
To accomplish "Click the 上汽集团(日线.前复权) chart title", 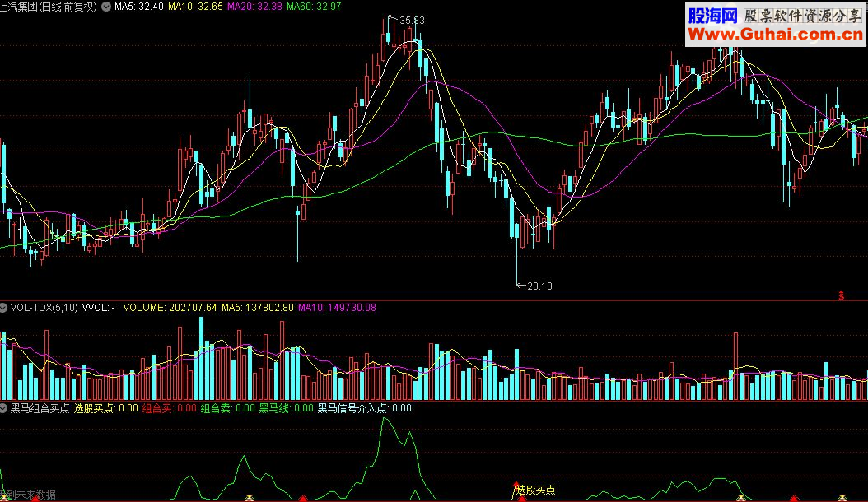I will [x=49, y=7].
